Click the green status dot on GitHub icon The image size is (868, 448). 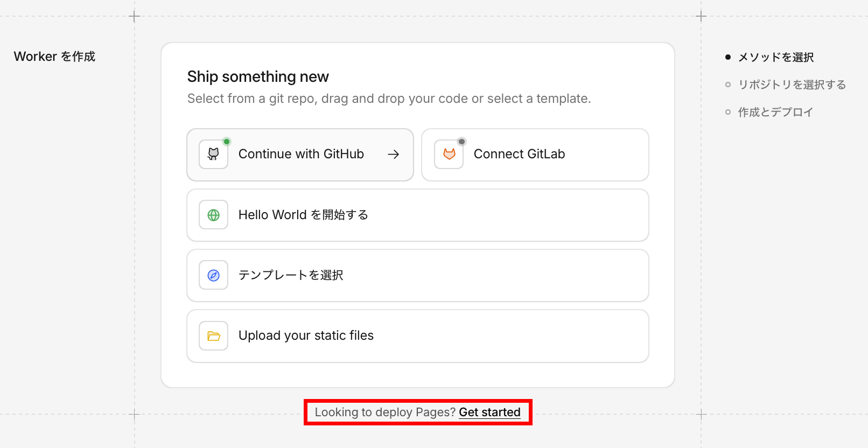point(227,142)
